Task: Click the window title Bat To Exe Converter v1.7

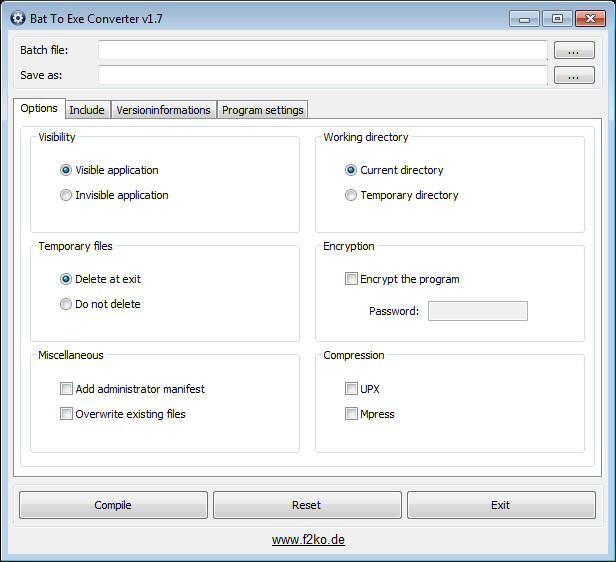Action: click(96, 18)
